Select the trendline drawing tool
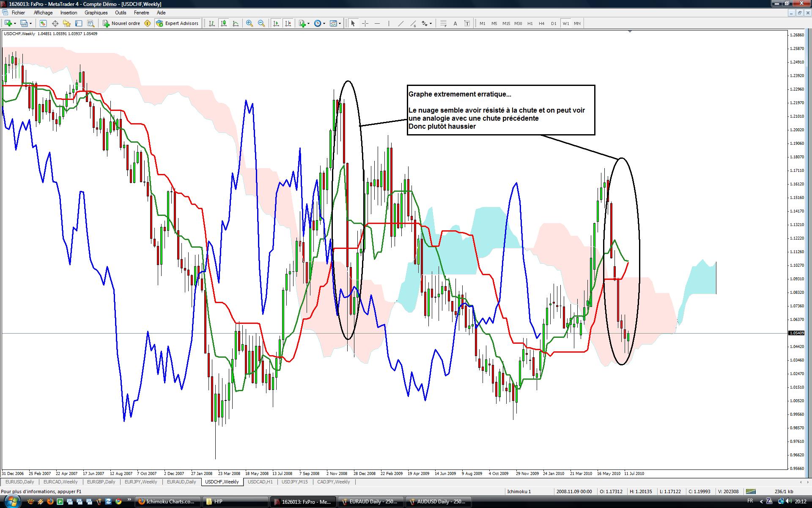 click(401, 24)
